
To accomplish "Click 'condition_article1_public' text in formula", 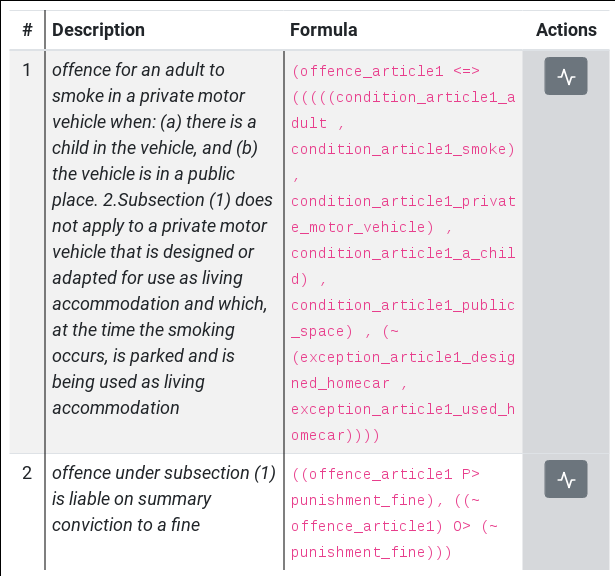I will [403, 305].
